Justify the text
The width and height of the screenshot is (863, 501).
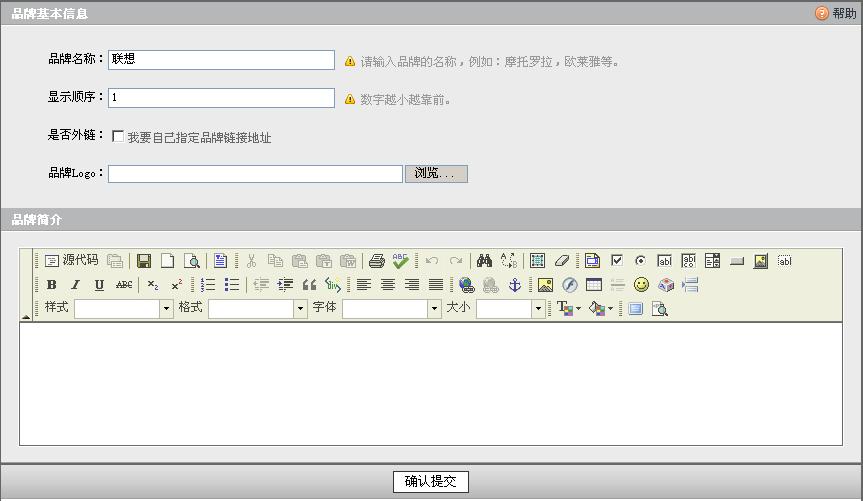[x=436, y=285]
